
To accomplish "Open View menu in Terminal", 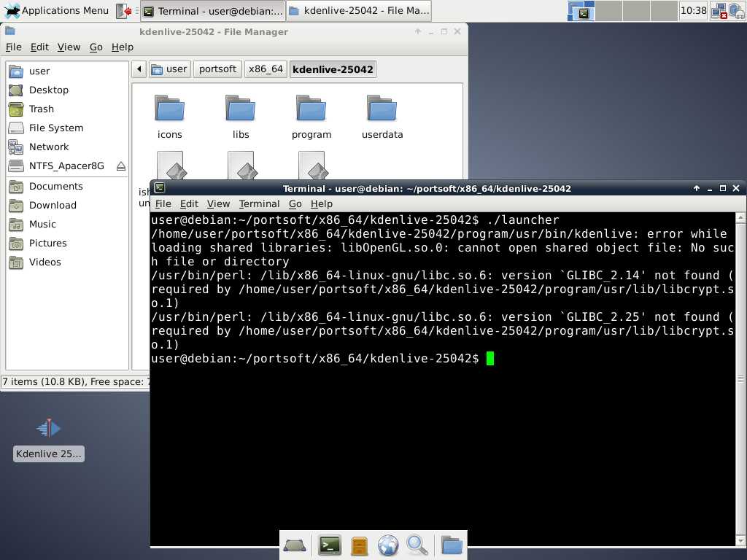I will 219,204.
